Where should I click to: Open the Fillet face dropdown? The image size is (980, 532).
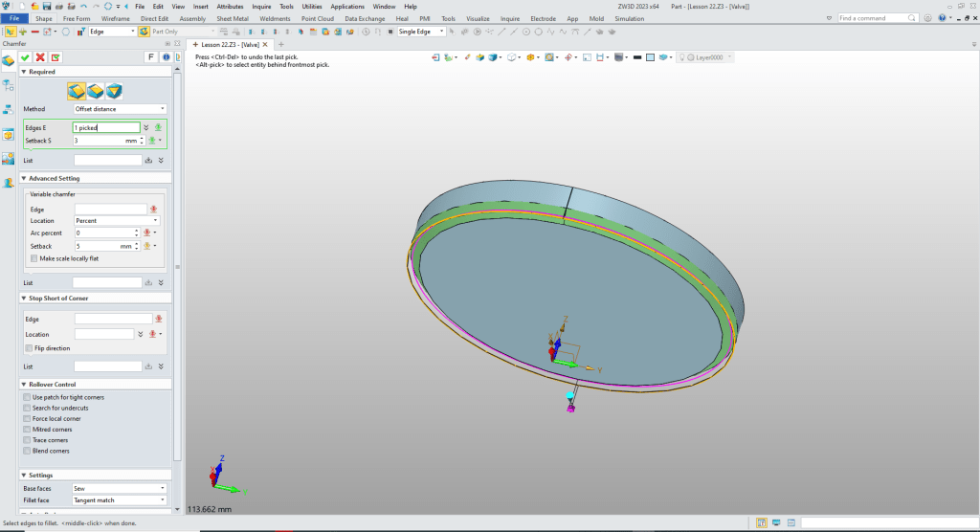pos(120,500)
